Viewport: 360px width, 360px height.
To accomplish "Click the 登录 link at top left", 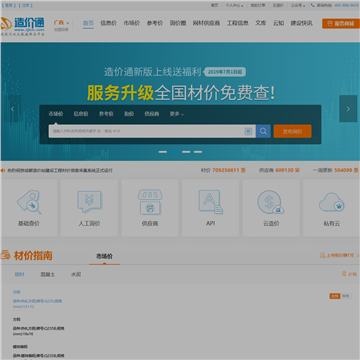I will click(8, 5).
